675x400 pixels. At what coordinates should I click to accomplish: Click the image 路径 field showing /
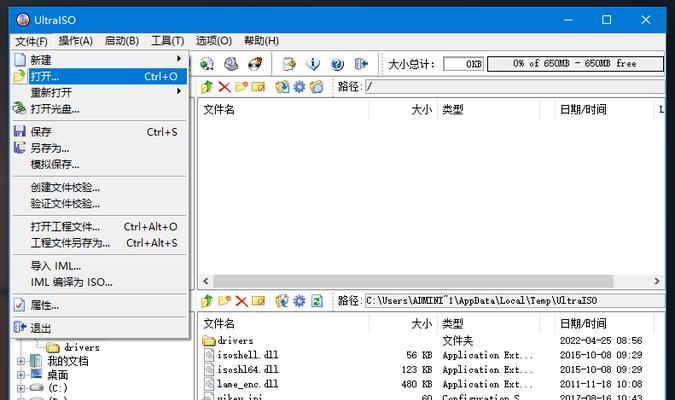(515, 87)
